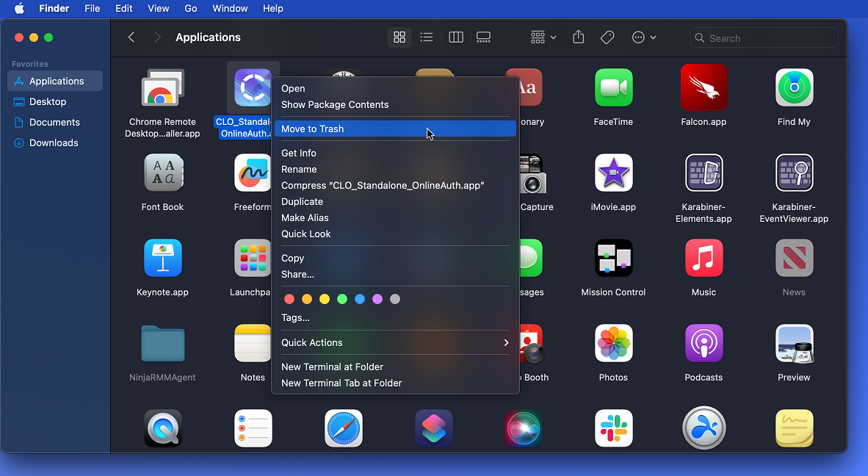Viewport: 868px width, 476px height.
Task: Apply the yellow tag color
Action: tap(325, 299)
